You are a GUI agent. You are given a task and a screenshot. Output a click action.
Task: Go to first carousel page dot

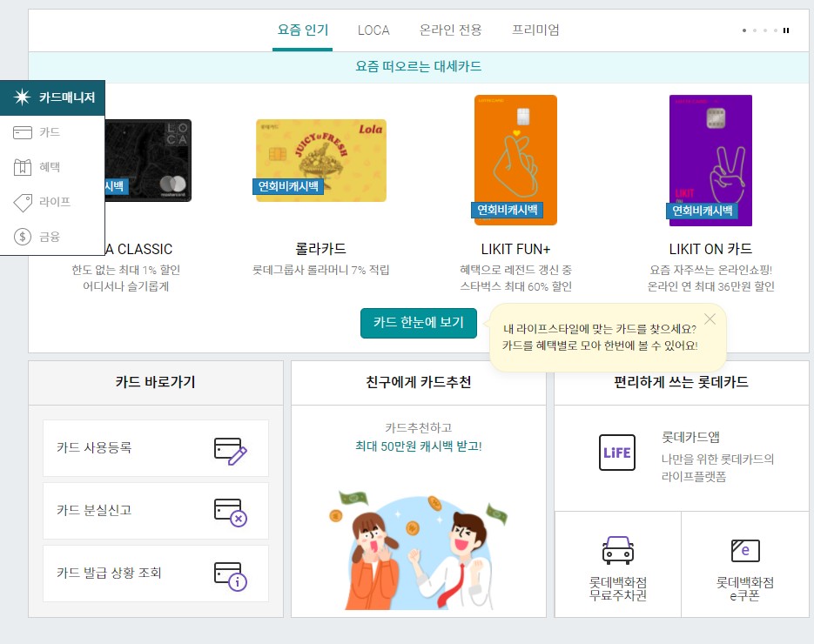click(x=744, y=30)
